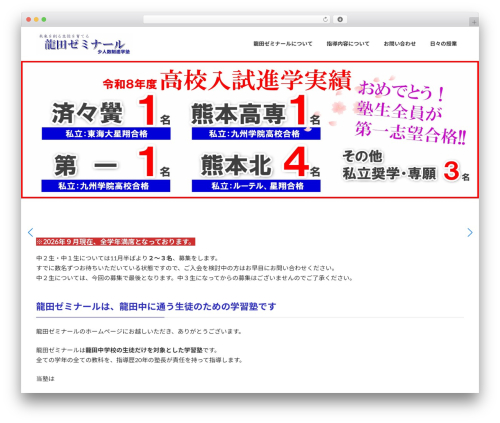Click heading 龍田ゼミナールは、龍田中に通う生徒のための学習塾です
This screenshot has height=423, width=500.
click(156, 306)
